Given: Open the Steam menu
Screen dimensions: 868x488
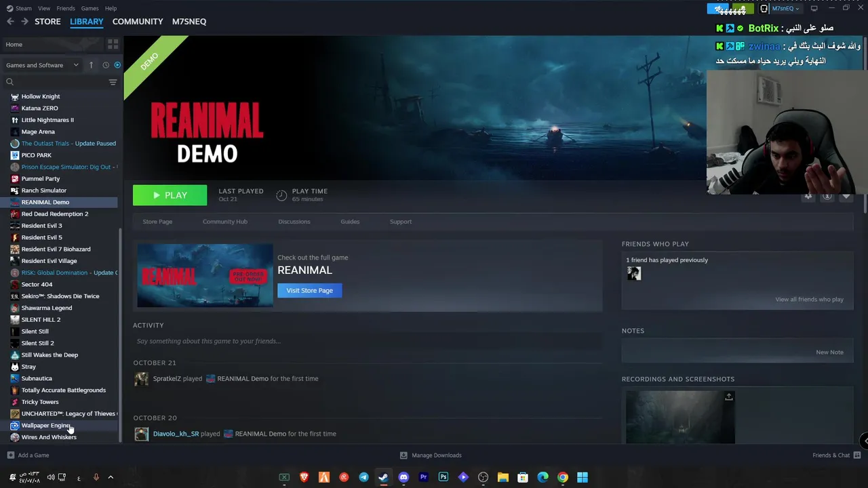Looking at the screenshot, I should click(20, 8).
